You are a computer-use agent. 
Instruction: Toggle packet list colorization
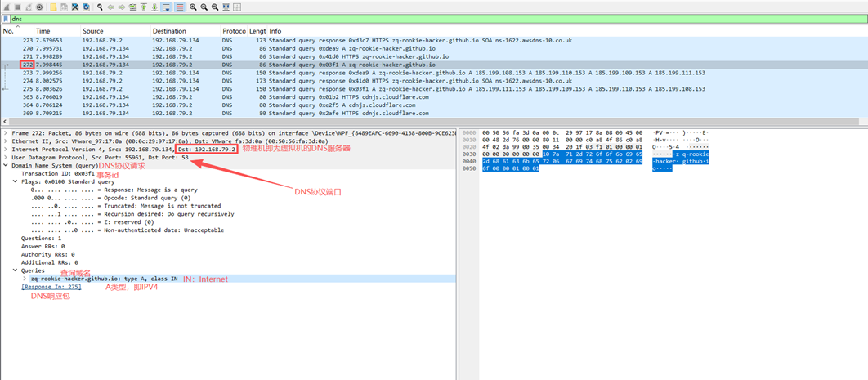pyautogui.click(x=180, y=7)
